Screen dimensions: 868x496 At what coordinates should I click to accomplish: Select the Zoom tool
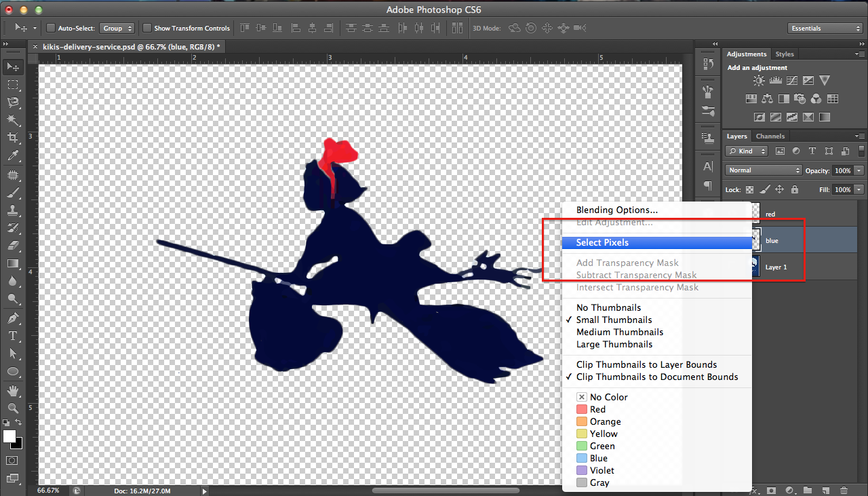click(x=12, y=408)
